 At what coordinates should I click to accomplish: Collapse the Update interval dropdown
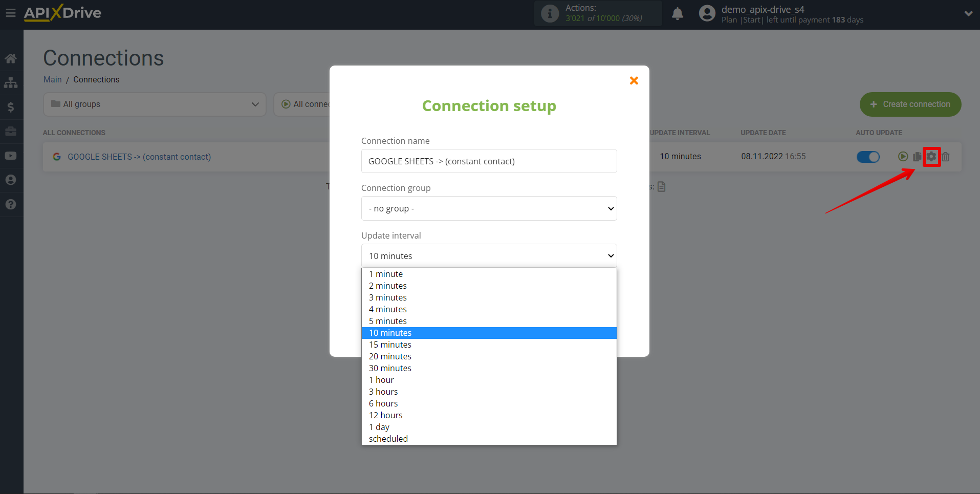tap(489, 256)
